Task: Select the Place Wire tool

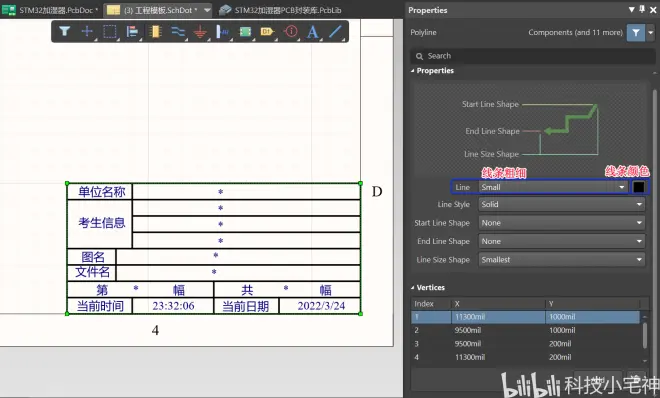Action: [x=178, y=32]
